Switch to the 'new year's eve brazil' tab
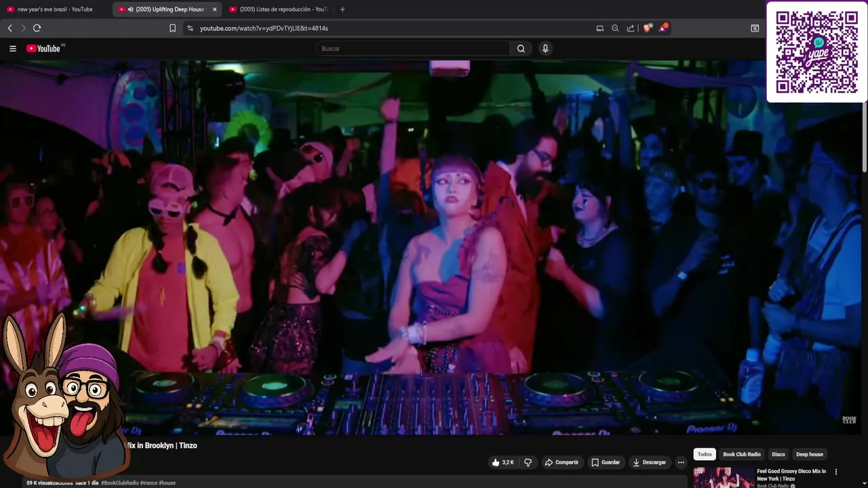Image resolution: width=868 pixels, height=488 pixels. (54, 9)
